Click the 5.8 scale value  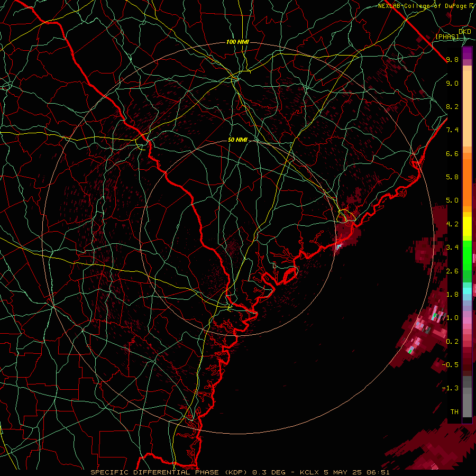click(452, 177)
